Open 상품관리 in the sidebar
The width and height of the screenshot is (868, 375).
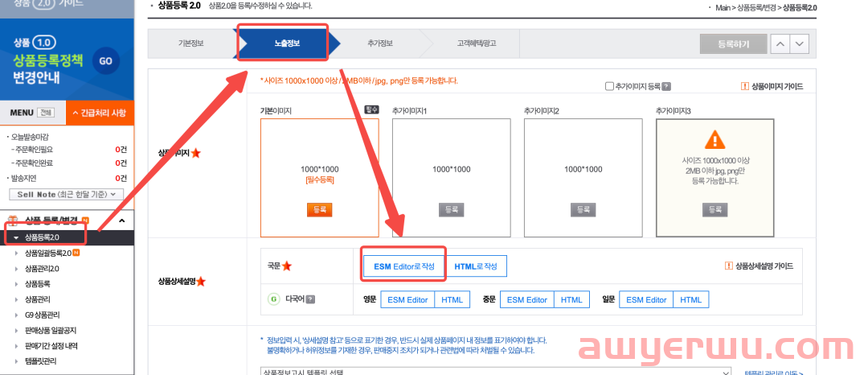pos(37,299)
